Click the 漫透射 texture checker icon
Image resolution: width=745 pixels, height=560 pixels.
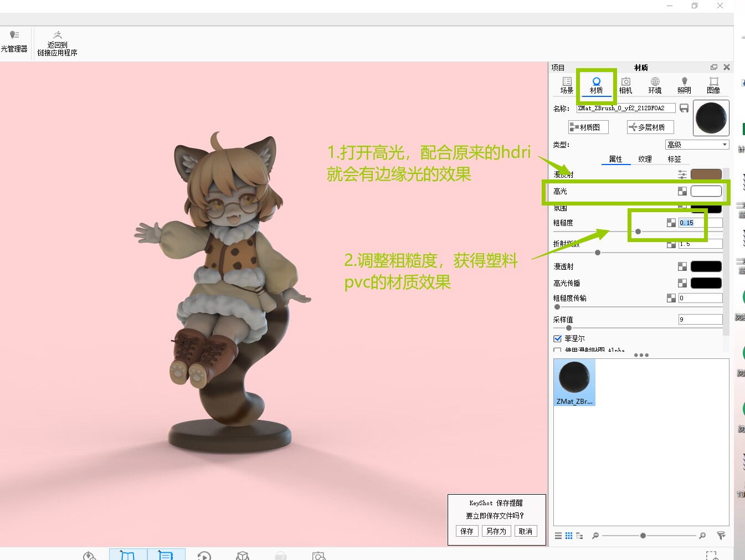coord(682,266)
